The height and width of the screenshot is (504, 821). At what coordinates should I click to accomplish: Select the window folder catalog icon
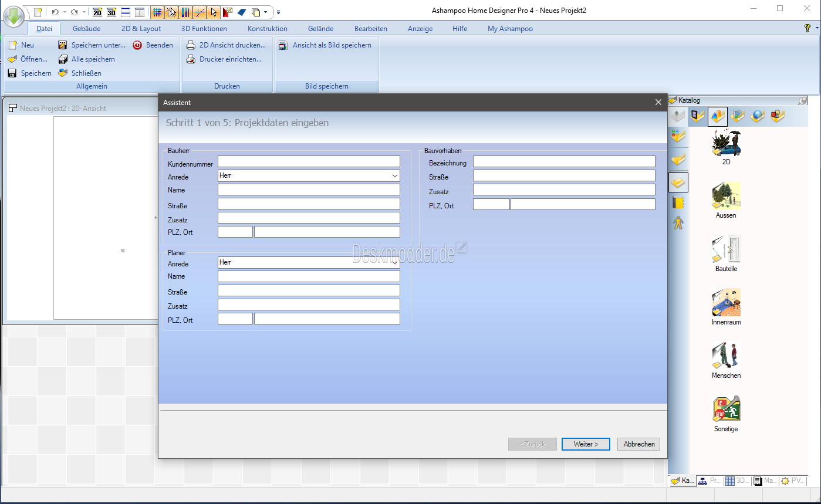[x=698, y=116]
